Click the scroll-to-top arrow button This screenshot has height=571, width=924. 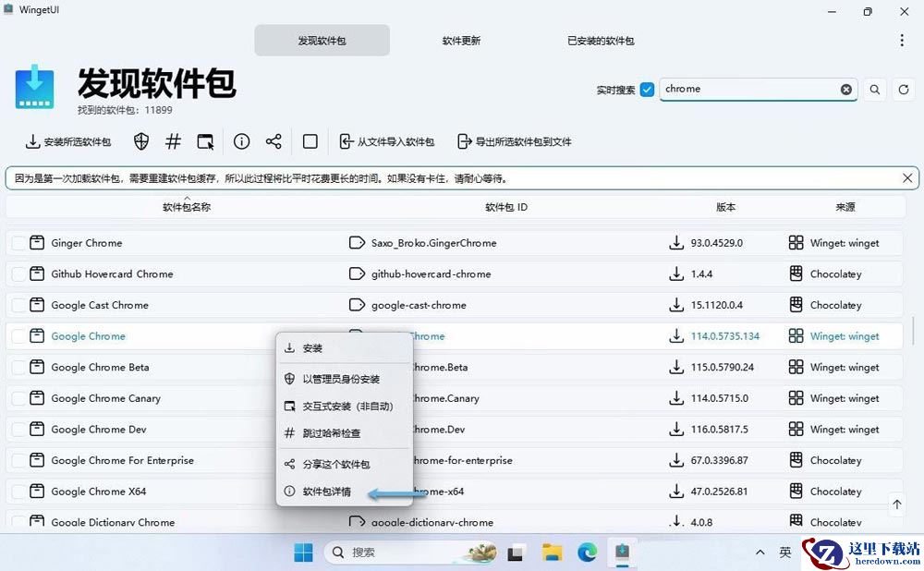tap(897, 504)
